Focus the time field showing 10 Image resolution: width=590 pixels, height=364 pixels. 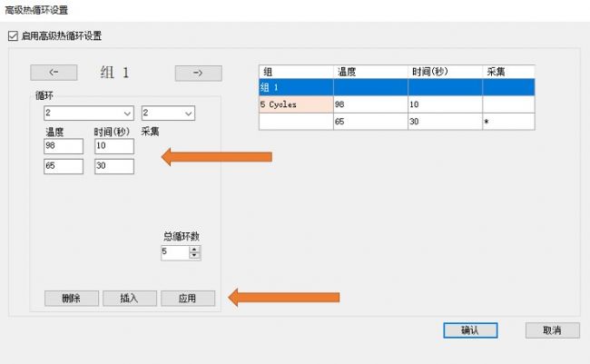coord(113,146)
